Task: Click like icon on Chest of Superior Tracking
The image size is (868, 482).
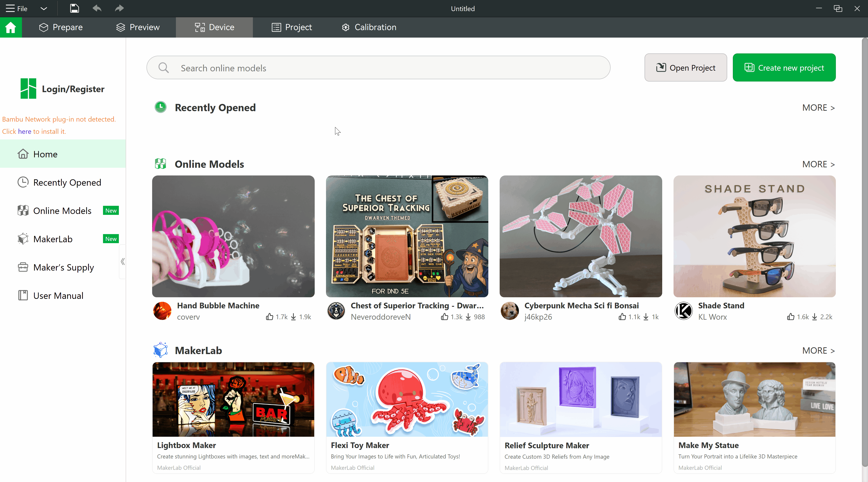Action: tap(445, 317)
